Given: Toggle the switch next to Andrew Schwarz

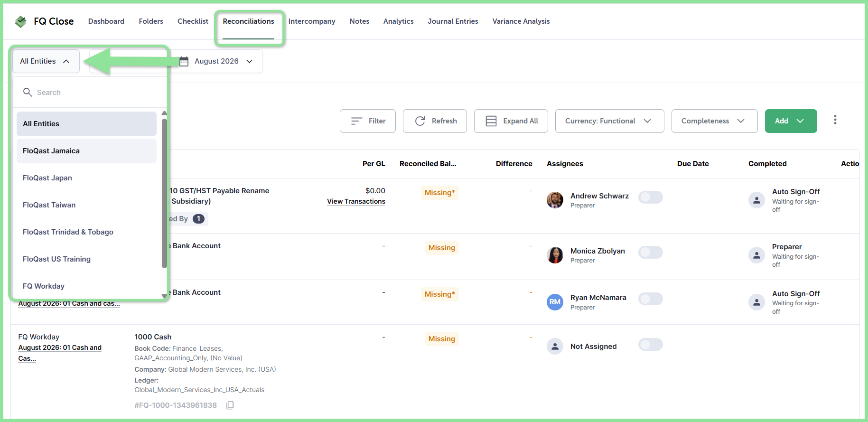Looking at the screenshot, I should coord(650,197).
